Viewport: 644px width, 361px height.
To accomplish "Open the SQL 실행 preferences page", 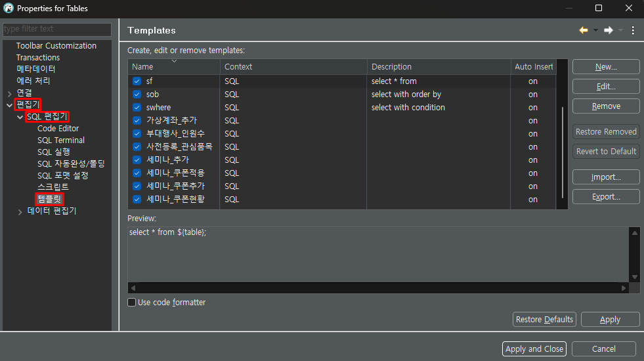I will click(53, 152).
